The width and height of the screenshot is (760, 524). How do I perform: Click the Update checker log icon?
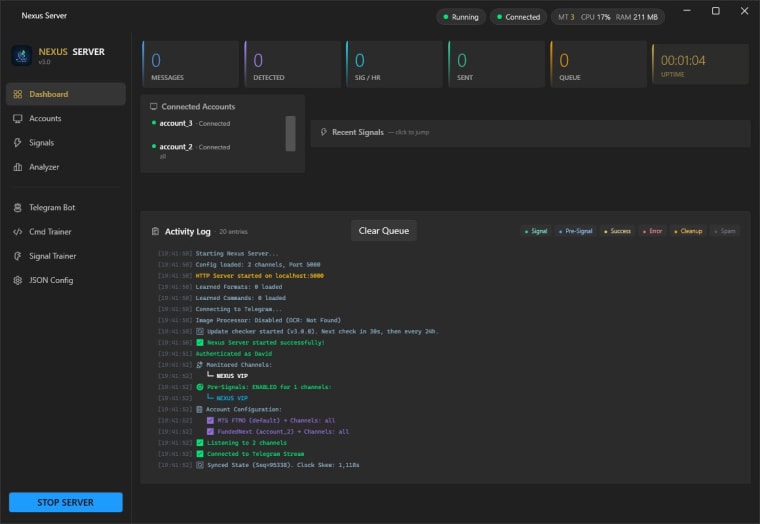click(x=200, y=331)
